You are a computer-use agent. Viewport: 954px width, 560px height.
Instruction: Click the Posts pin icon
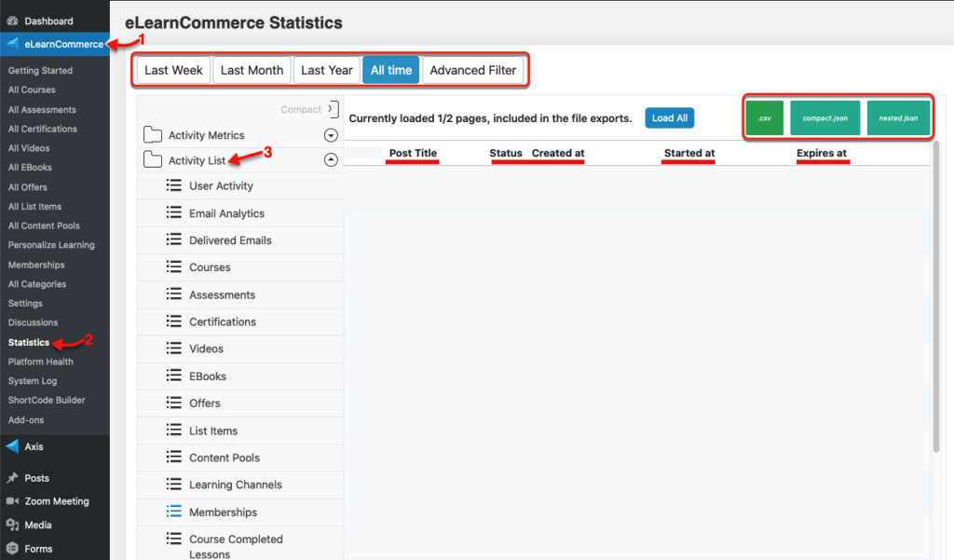(x=12, y=478)
